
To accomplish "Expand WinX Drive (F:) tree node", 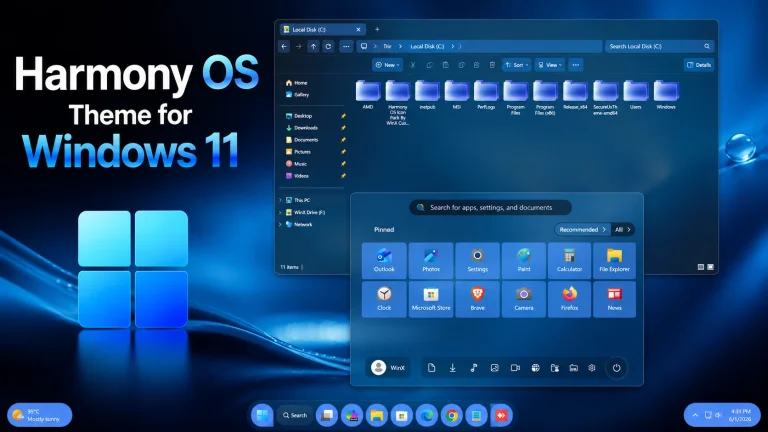I will point(280,213).
